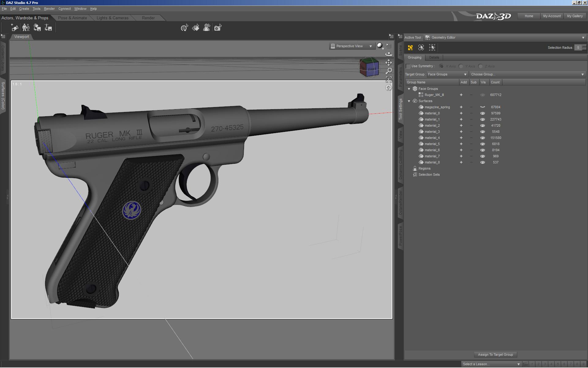Select the polygon selection mode icon
The height and width of the screenshot is (368, 588).
pyautogui.click(x=410, y=48)
